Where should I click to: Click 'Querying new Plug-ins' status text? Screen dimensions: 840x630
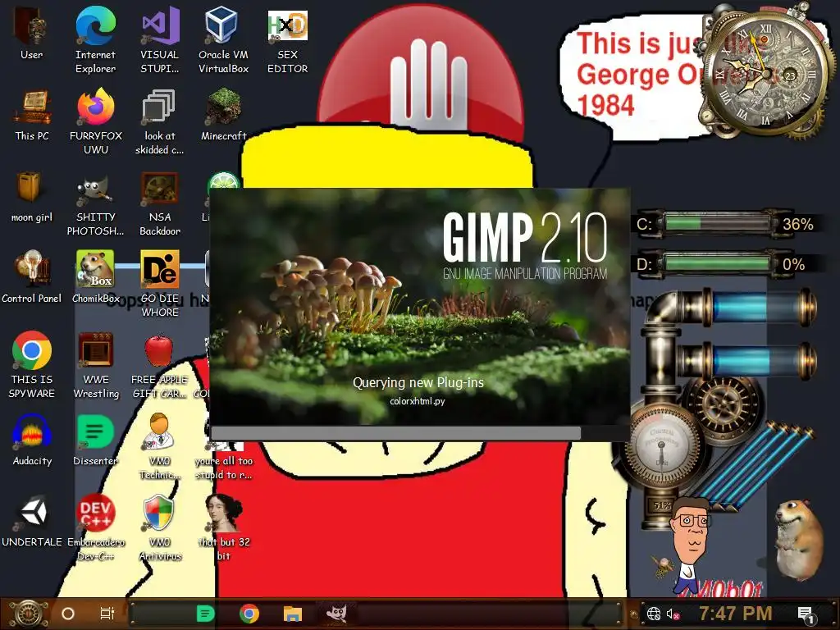(418, 382)
